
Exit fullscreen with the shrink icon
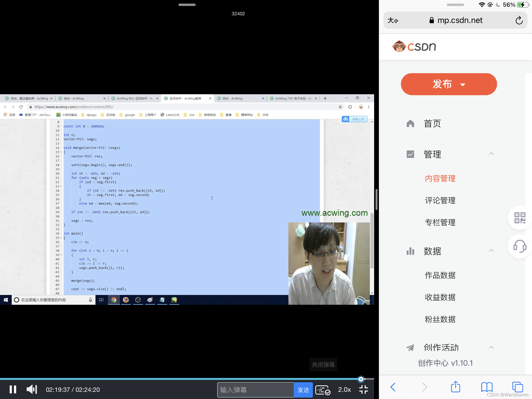pyautogui.click(x=363, y=389)
